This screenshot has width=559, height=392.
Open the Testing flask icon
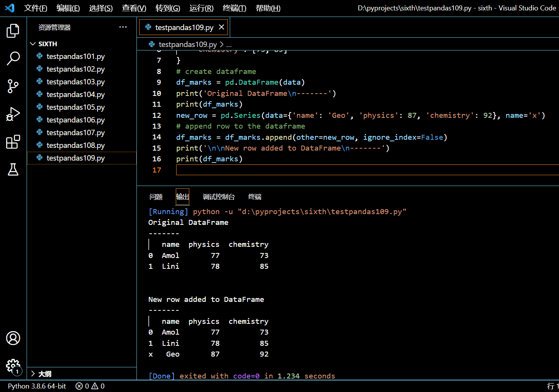pos(13,169)
